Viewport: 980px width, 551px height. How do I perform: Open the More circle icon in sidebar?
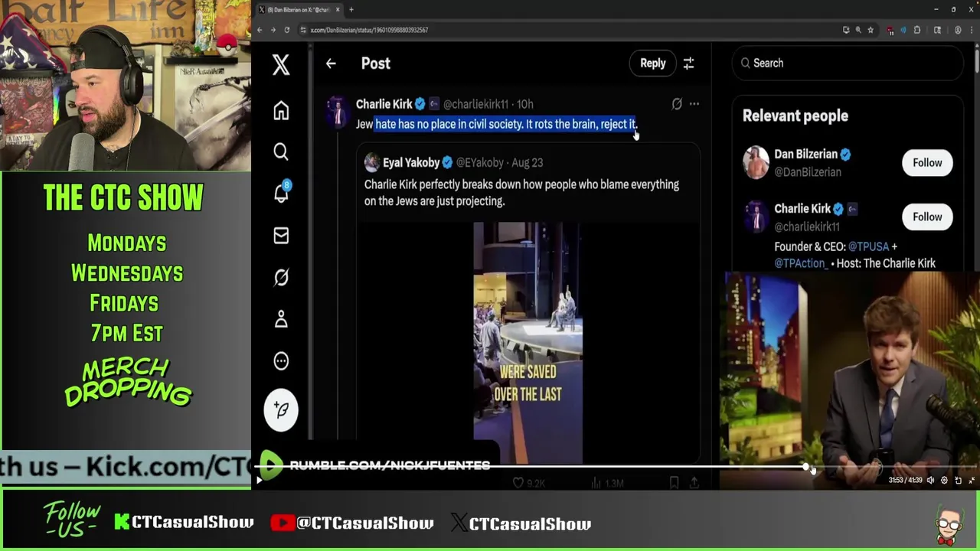(x=281, y=360)
